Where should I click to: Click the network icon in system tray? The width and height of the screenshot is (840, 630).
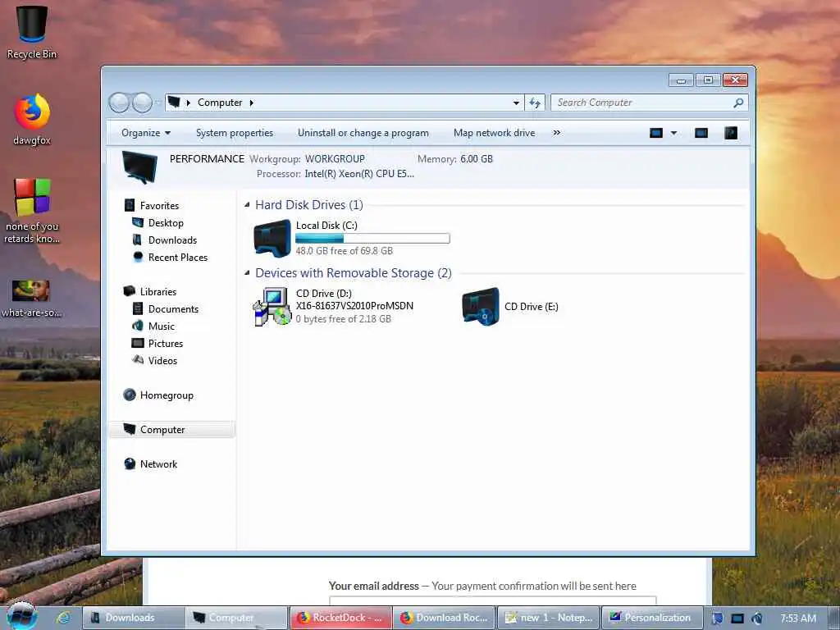(x=737, y=619)
